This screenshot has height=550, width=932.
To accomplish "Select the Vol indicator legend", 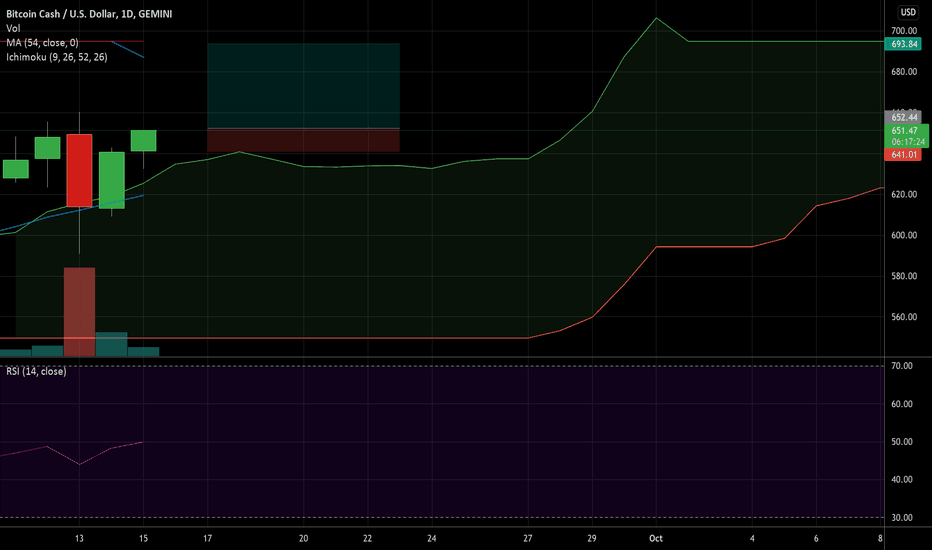I will click(13, 28).
